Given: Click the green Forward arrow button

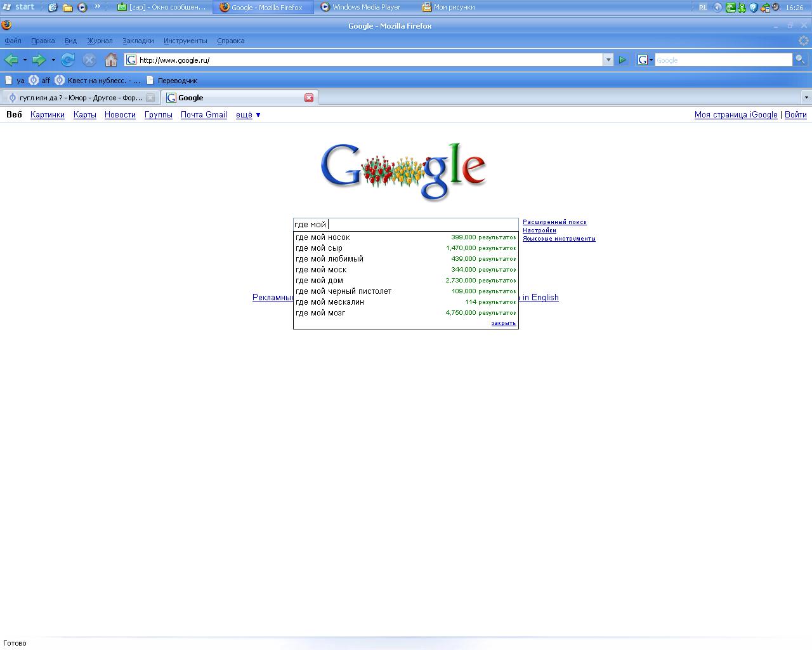Looking at the screenshot, I should 39,60.
